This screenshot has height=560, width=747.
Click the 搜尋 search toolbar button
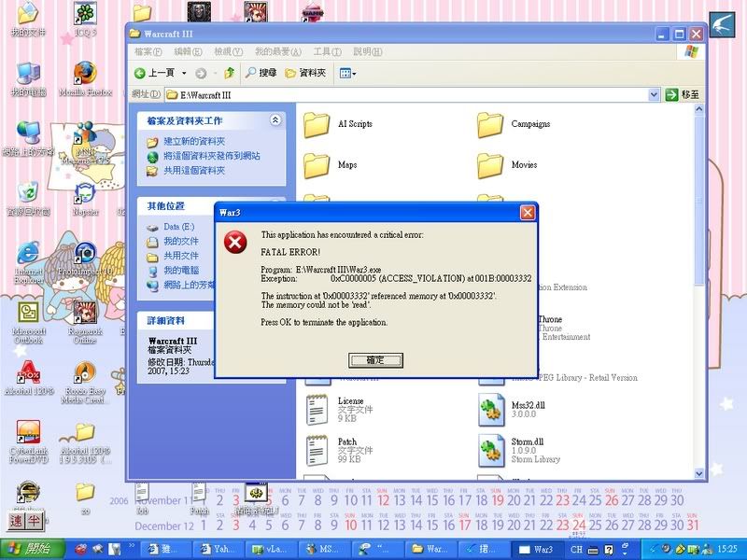coord(261,73)
